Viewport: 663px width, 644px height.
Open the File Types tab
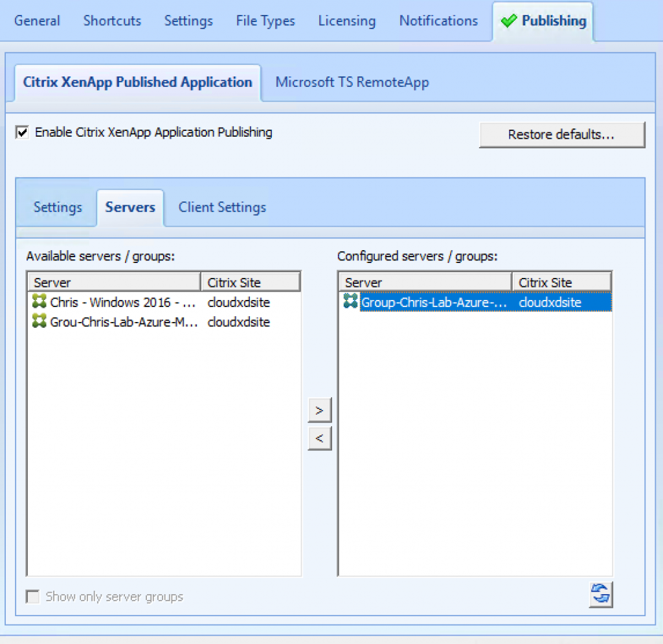(x=265, y=21)
